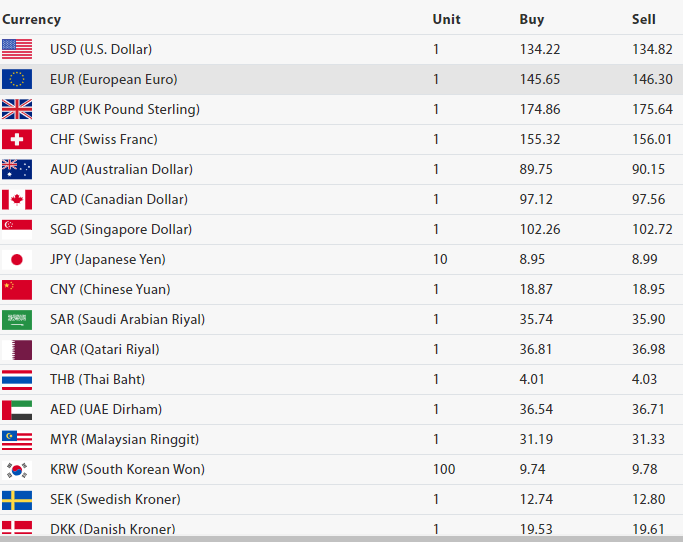This screenshot has width=683, height=542.
Task: Click the Buy column header
Action: pos(532,19)
